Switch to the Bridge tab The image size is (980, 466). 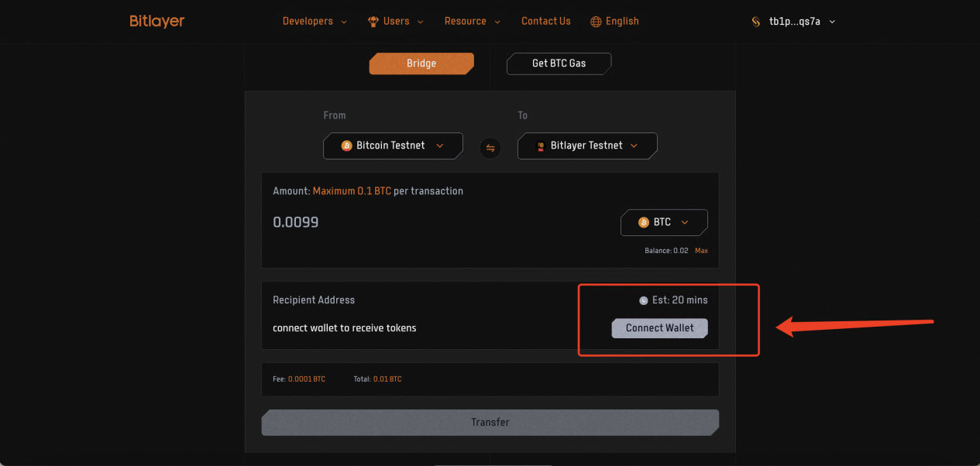(421, 63)
